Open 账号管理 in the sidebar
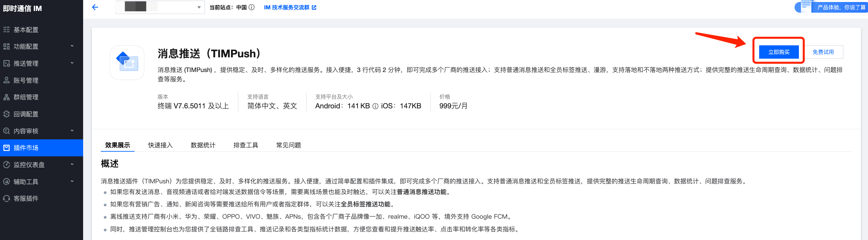 click(x=41, y=80)
